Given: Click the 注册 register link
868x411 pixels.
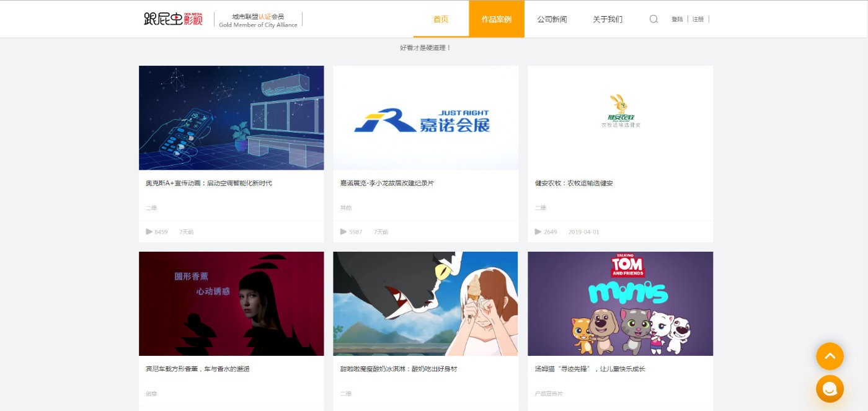Looking at the screenshot, I should (698, 19).
